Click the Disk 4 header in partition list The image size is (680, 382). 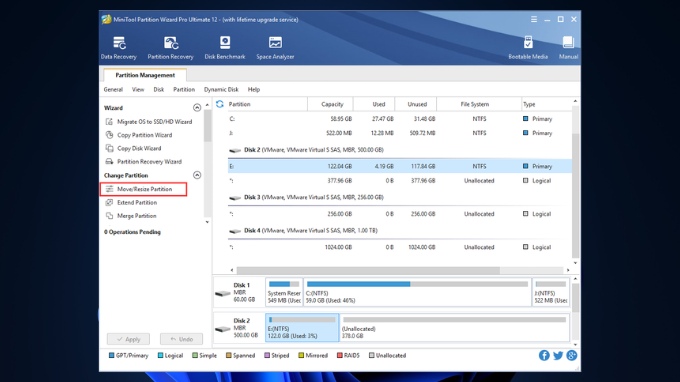303,231
